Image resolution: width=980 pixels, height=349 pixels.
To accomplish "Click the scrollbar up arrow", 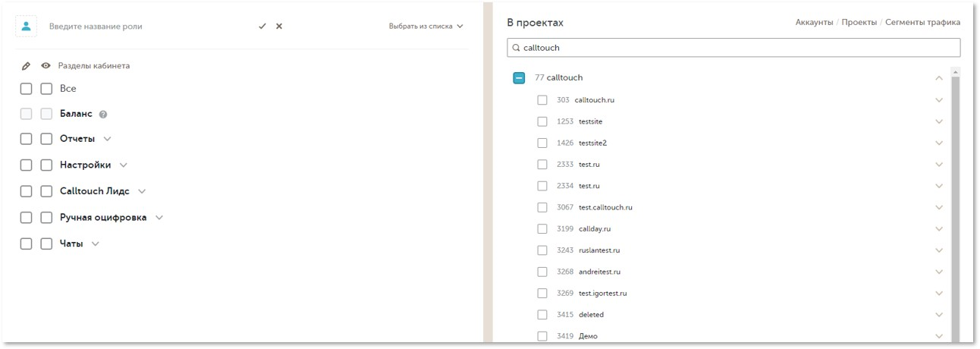I will point(955,71).
